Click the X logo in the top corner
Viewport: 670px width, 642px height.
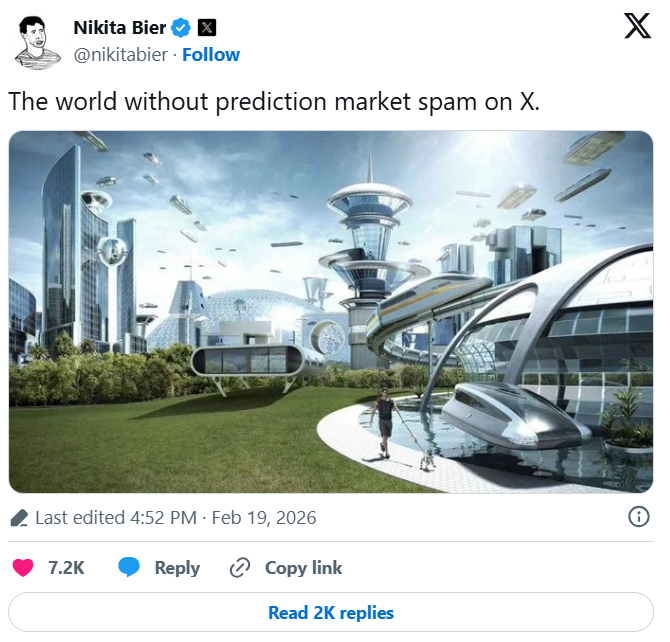point(637,25)
